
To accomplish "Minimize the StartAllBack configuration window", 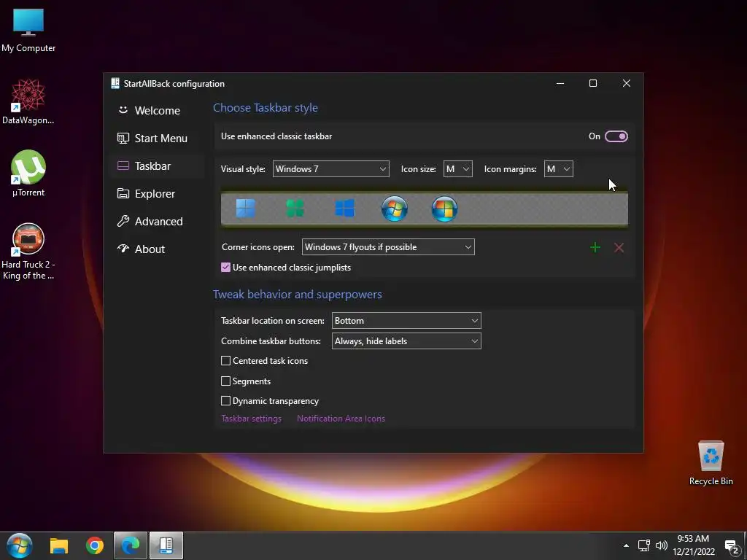I will click(x=560, y=83).
